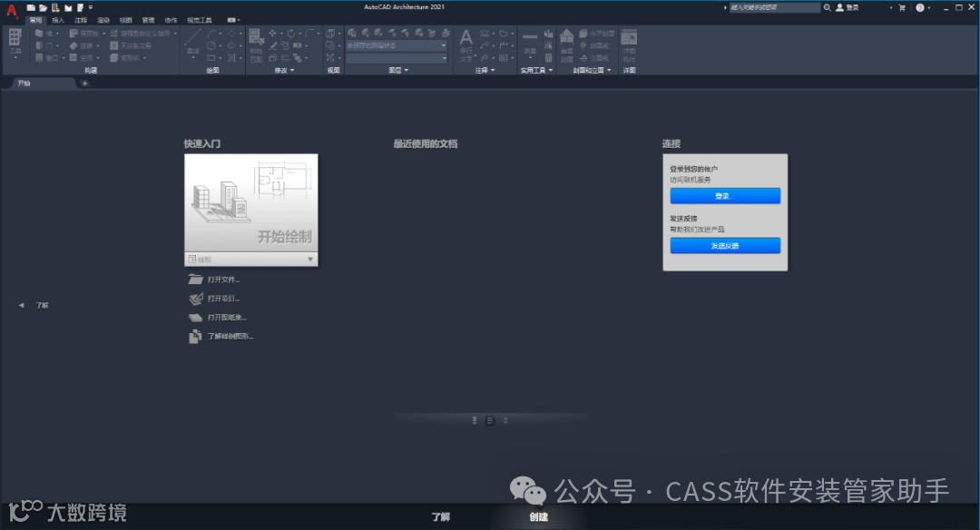The height and width of the screenshot is (530, 980).
Task: Select the 楼梯 stair tool
Action: (83, 45)
